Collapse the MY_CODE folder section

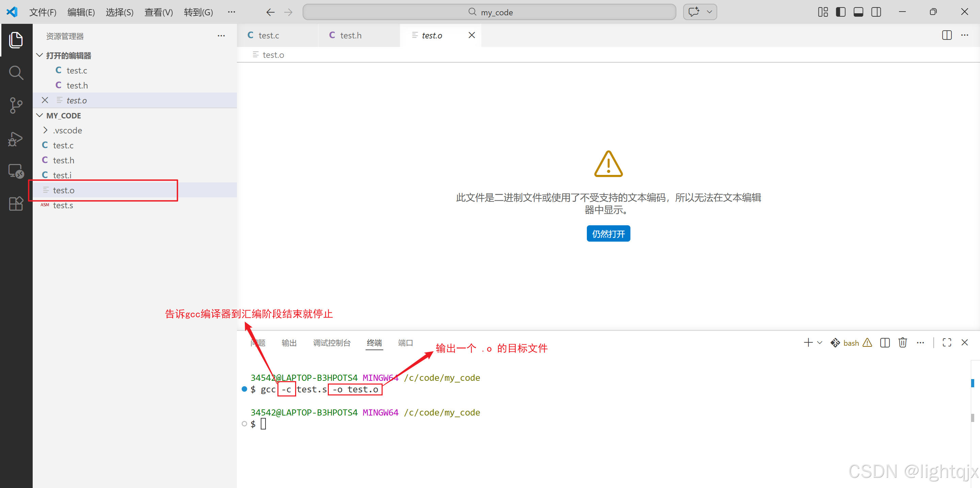[x=135, y=115]
